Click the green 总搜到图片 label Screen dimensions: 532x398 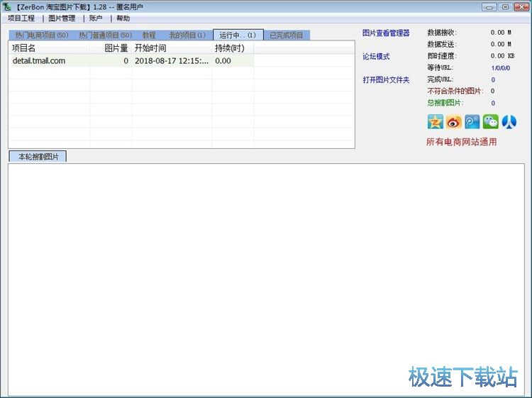[x=445, y=103]
